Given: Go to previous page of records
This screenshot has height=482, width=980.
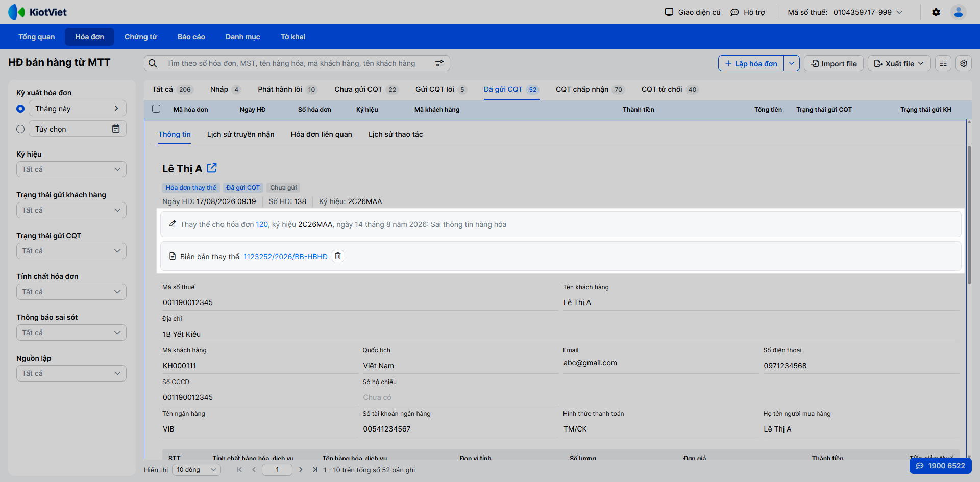Looking at the screenshot, I should (x=254, y=470).
